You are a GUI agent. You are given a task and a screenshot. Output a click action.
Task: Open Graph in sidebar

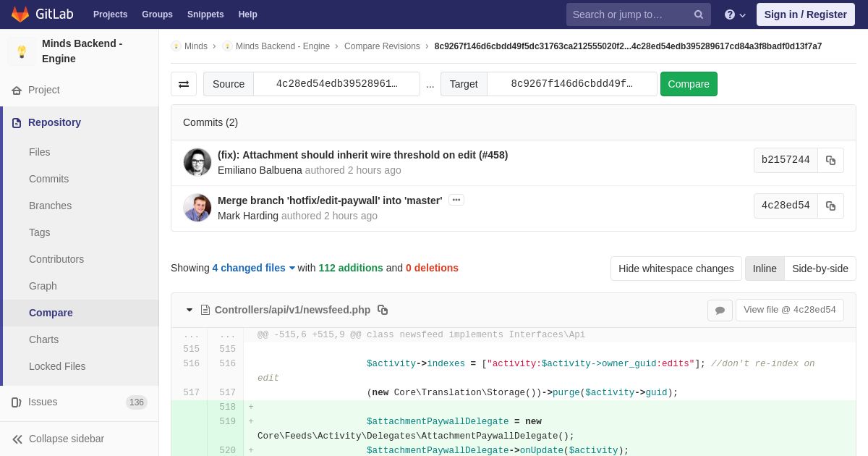[43, 286]
